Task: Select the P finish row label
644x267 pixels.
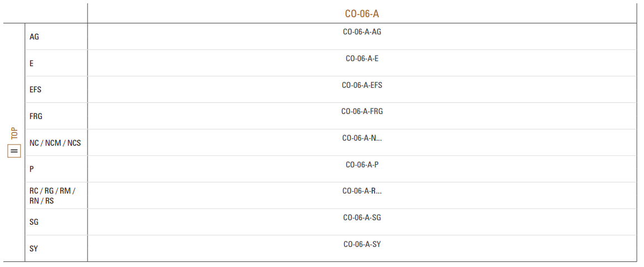Action: click(32, 170)
